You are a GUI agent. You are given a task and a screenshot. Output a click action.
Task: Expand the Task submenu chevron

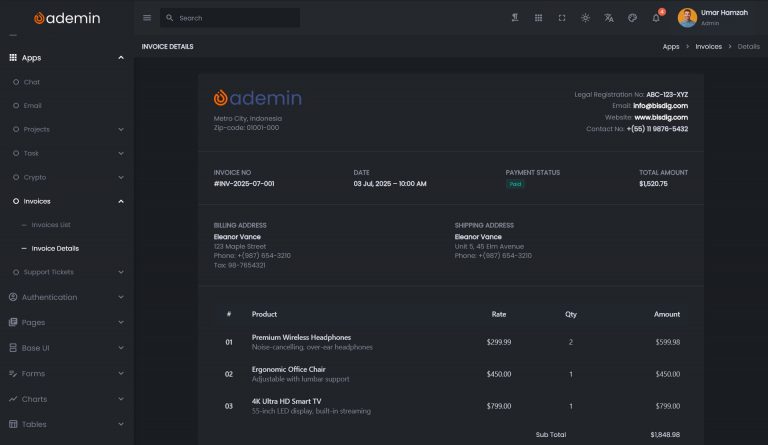[121, 153]
